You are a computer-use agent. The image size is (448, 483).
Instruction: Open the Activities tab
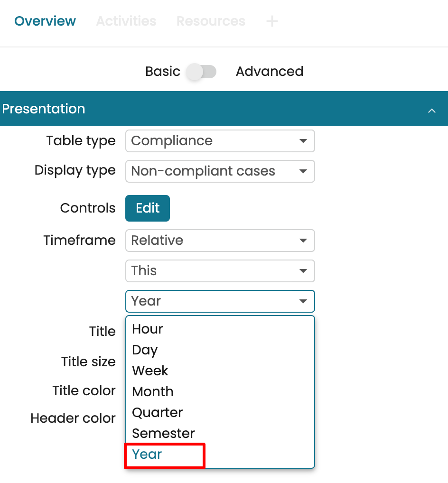click(126, 21)
